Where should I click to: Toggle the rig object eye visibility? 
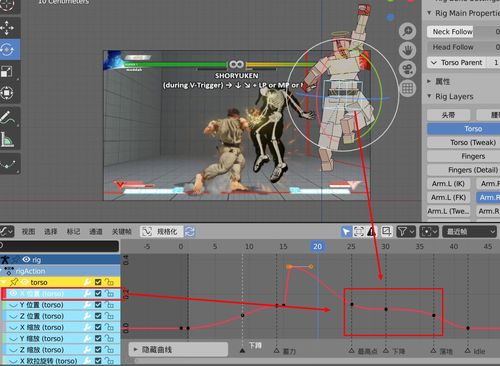[x=26, y=259]
